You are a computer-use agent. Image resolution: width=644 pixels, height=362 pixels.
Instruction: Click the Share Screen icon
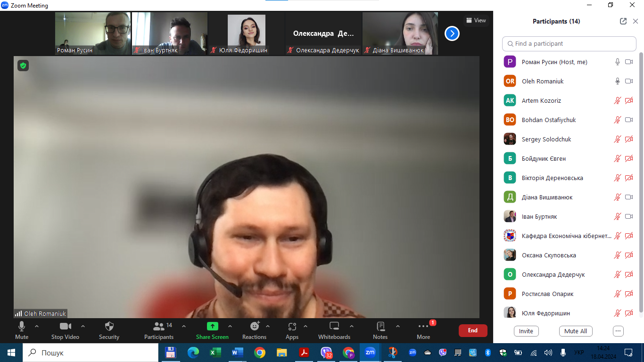(212, 326)
